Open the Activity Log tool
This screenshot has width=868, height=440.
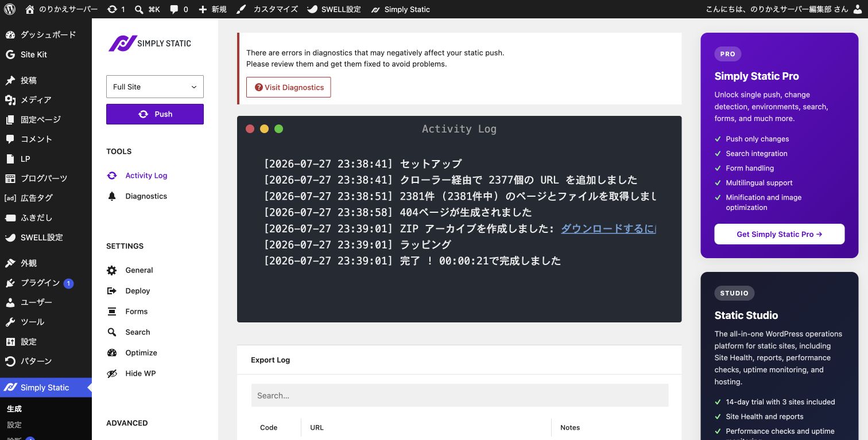137,176
